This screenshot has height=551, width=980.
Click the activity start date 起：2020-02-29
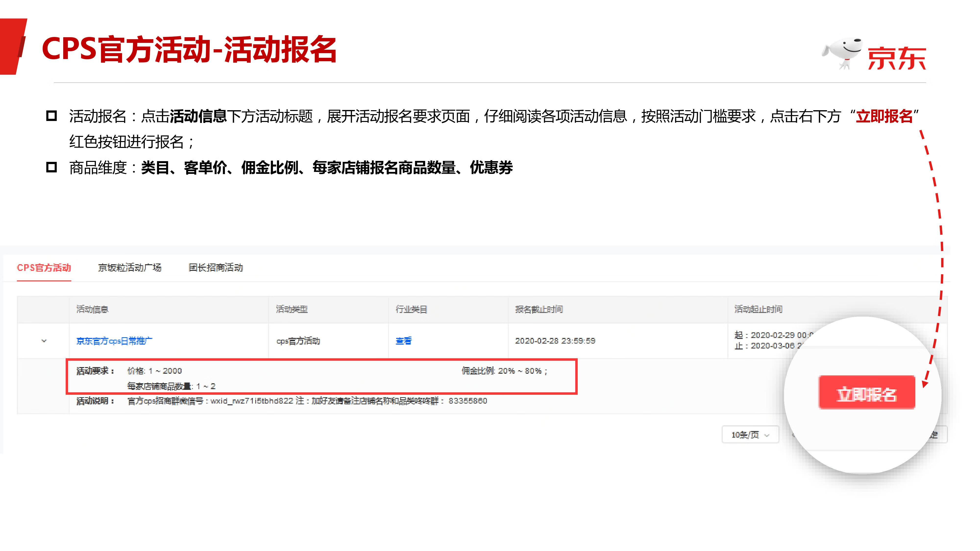(774, 335)
